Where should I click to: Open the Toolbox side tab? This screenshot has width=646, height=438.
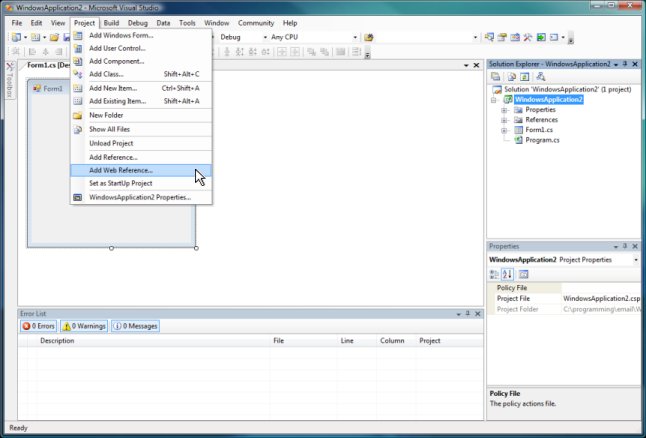coord(9,80)
